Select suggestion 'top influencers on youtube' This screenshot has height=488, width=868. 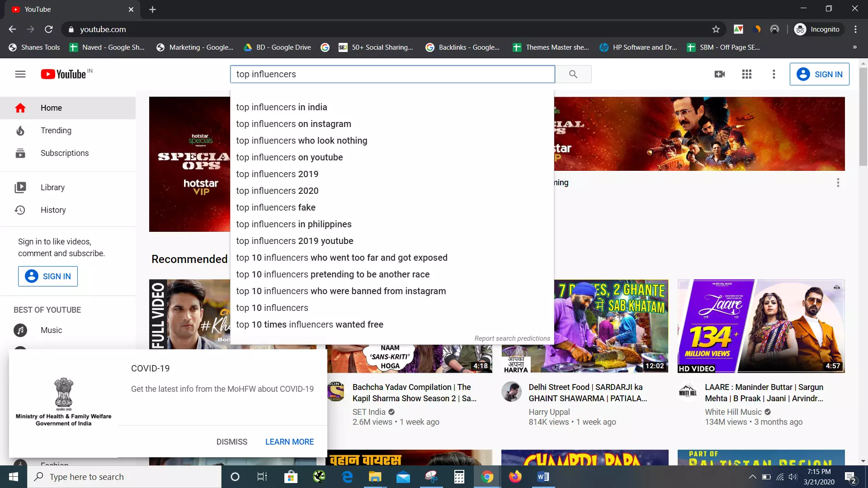(392, 157)
